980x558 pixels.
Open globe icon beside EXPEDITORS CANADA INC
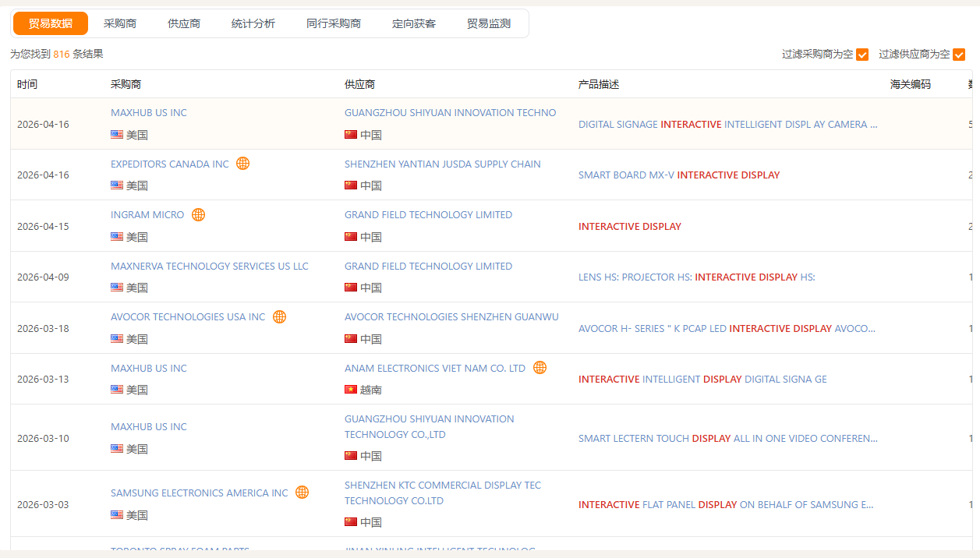pos(243,164)
